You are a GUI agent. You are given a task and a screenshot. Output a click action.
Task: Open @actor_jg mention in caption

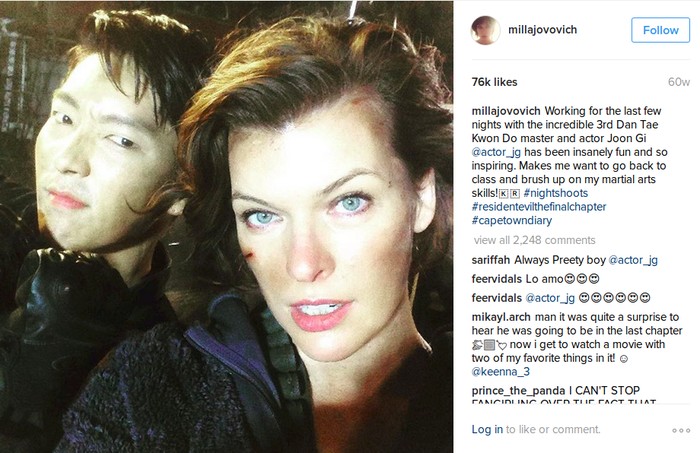[496, 152]
